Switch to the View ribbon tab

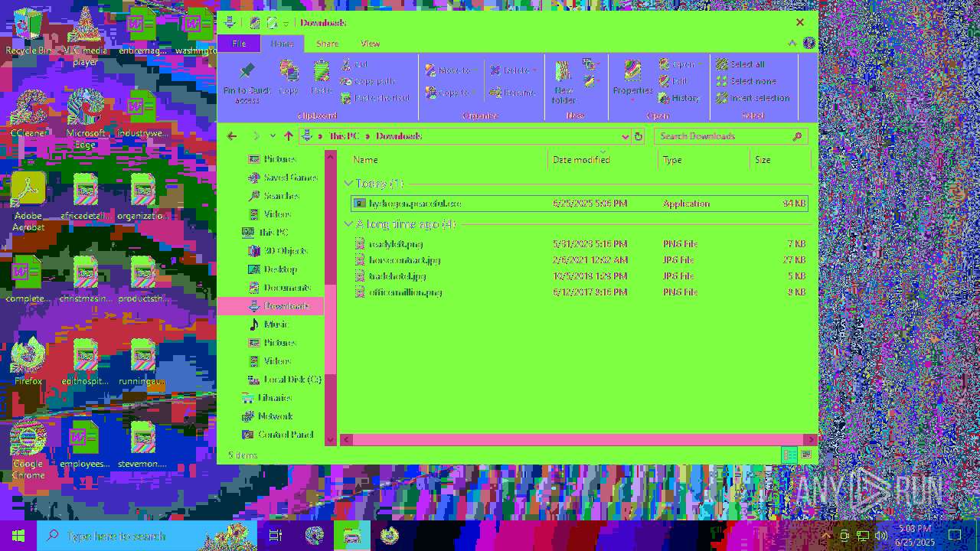370,44
